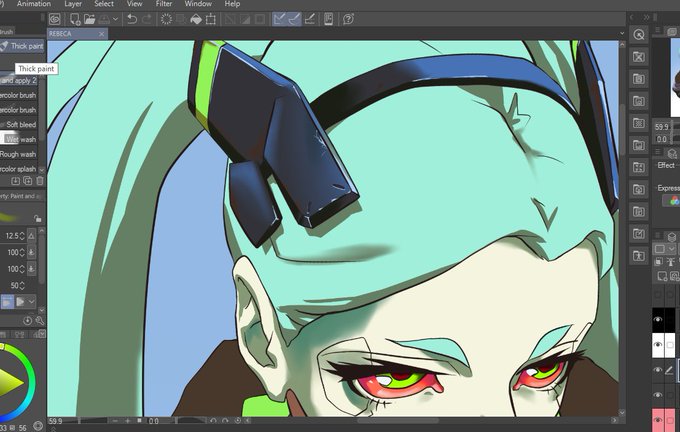Hide the black thumbnail layer eye
The height and width of the screenshot is (432, 680).
(658, 320)
